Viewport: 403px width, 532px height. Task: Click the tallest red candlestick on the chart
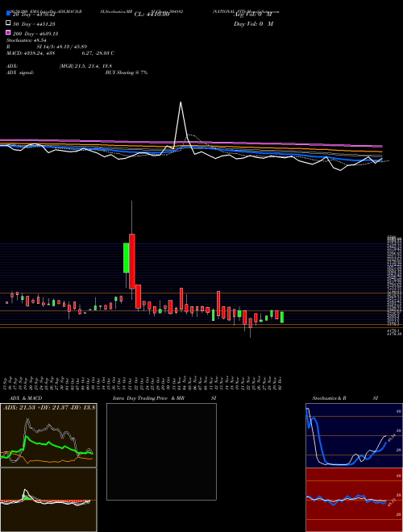131,261
